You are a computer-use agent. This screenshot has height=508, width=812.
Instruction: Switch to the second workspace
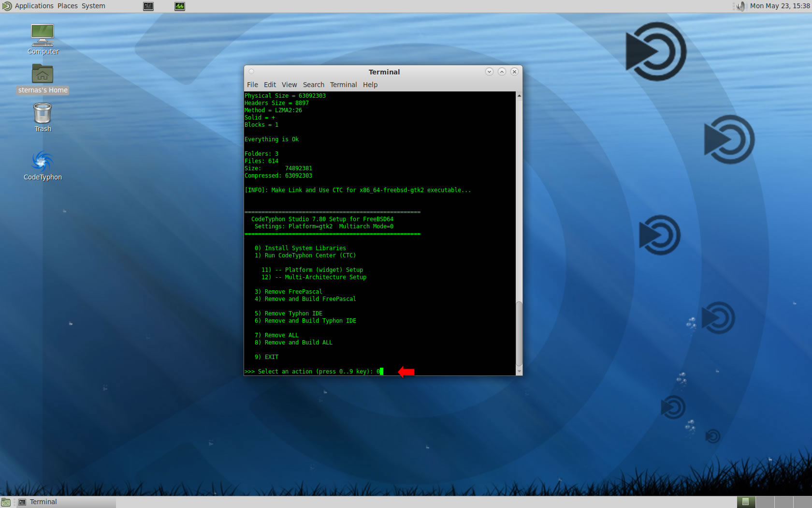(x=765, y=502)
